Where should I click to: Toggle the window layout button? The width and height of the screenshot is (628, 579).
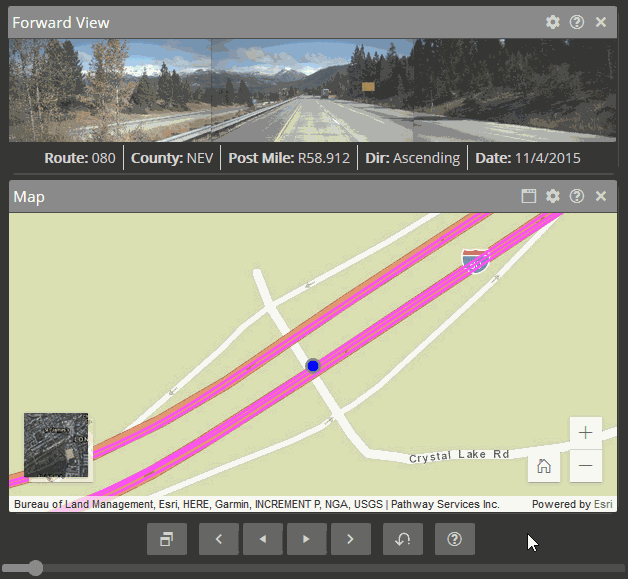point(167,539)
